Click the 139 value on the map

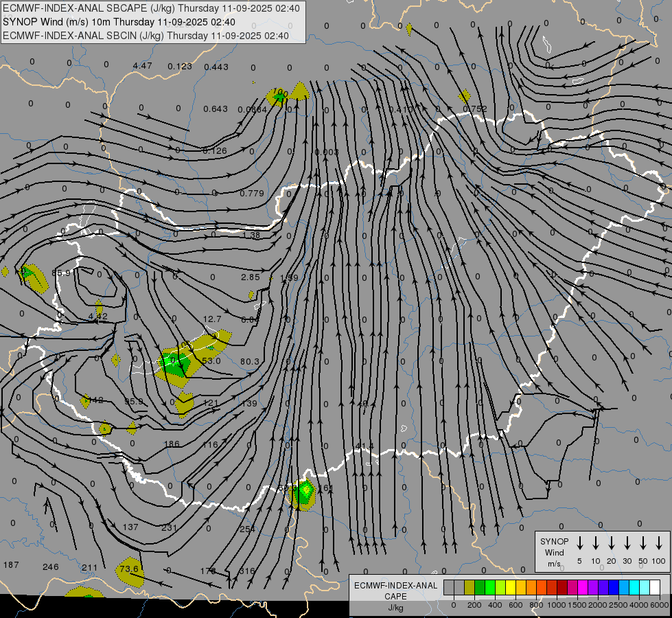[x=249, y=404]
